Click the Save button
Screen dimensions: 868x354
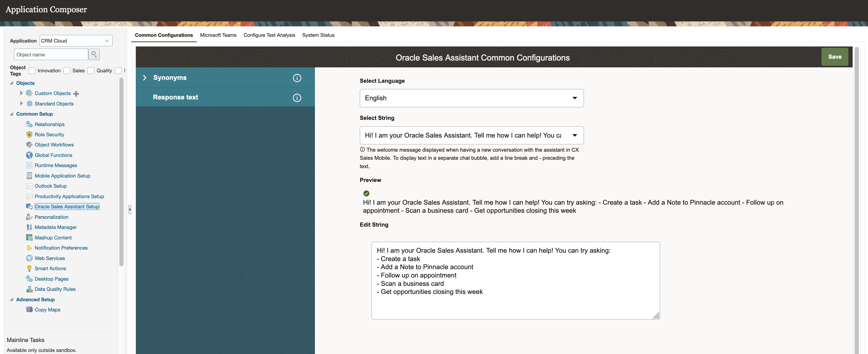(835, 57)
